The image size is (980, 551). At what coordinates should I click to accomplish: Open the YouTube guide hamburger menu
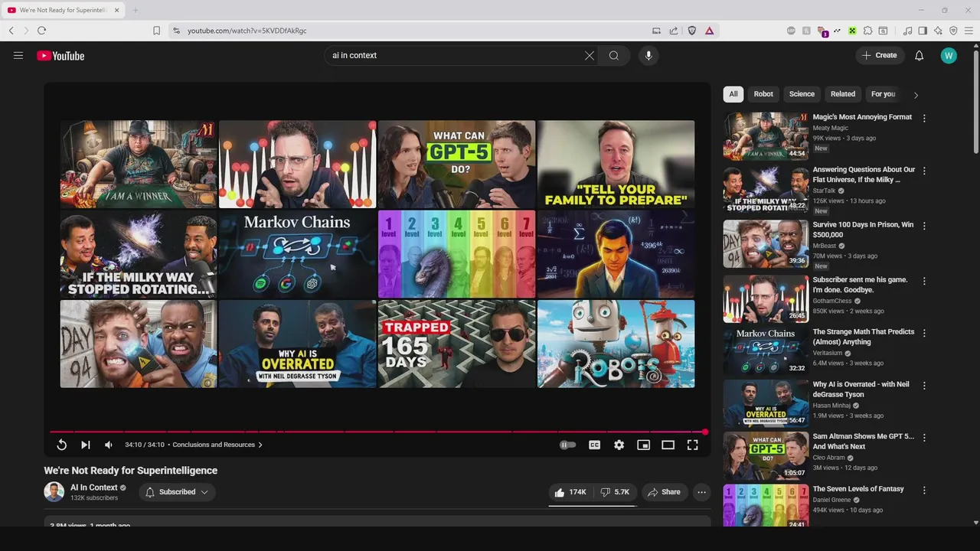18,55
